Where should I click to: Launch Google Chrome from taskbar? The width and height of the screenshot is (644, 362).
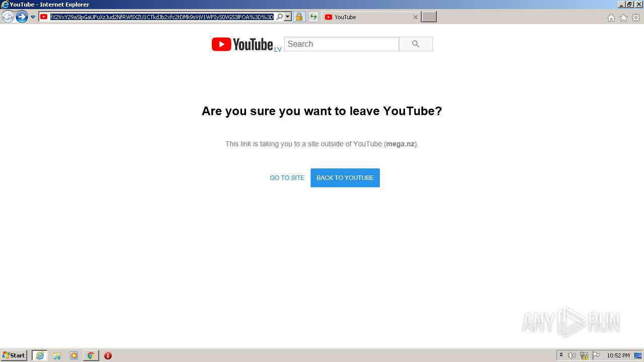pyautogui.click(x=91, y=355)
